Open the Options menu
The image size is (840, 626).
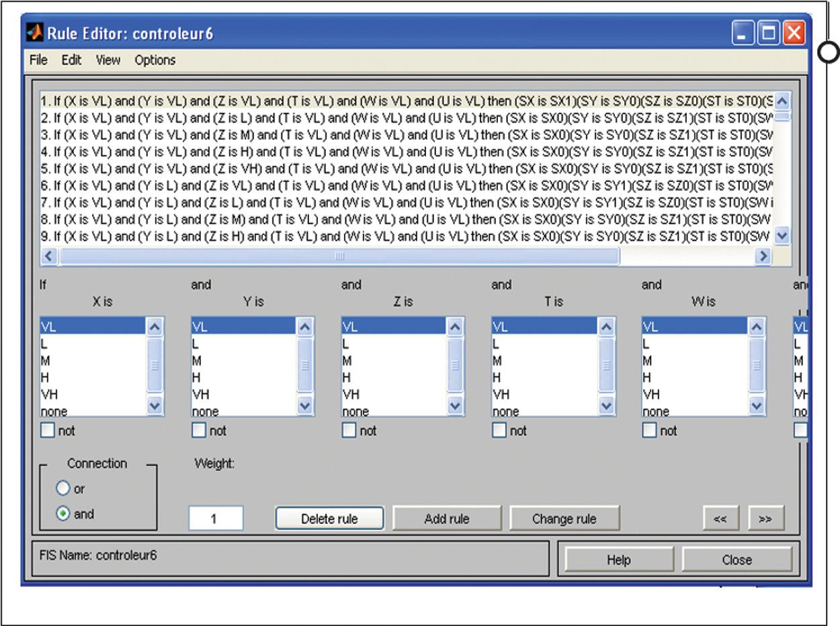pos(155,60)
